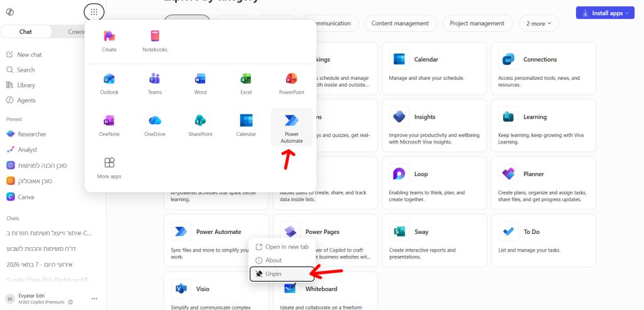Screen dimensions: 644x310
Task: Launch Teams from the app launcher
Action: (x=155, y=84)
